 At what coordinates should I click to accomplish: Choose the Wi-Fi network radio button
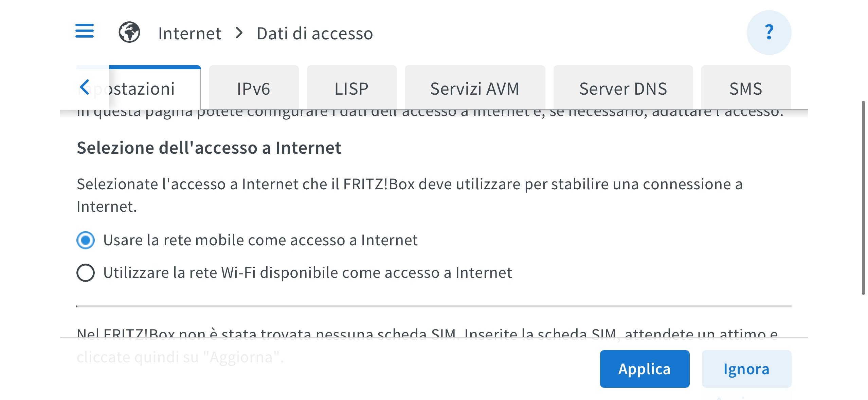click(86, 273)
